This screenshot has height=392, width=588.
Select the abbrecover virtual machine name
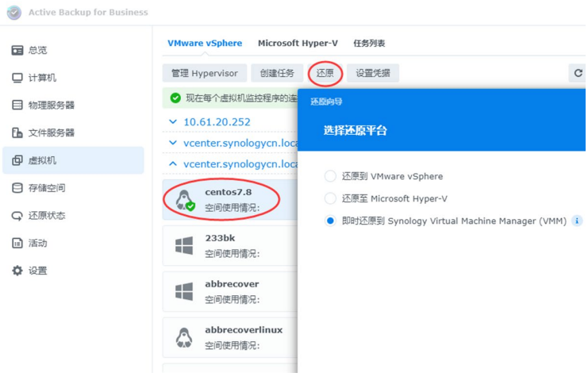[x=232, y=284]
